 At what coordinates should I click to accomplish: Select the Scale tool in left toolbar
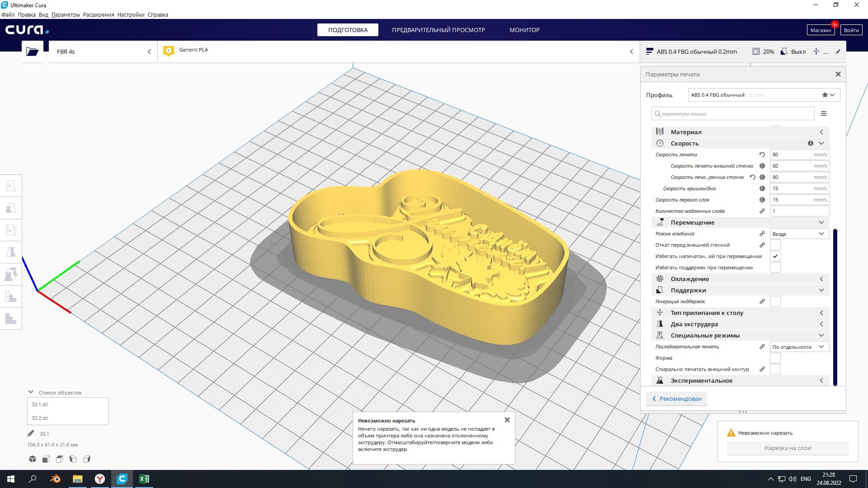point(11,208)
